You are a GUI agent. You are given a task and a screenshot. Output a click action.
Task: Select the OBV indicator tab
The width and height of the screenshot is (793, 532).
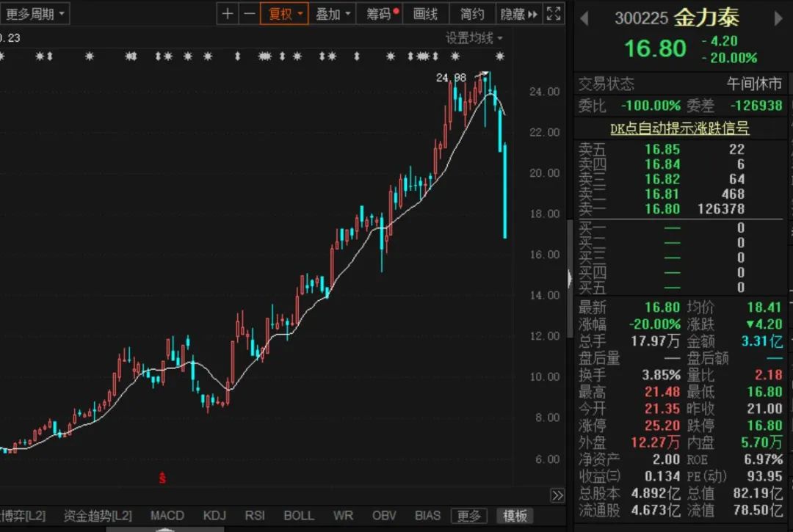[x=384, y=515]
